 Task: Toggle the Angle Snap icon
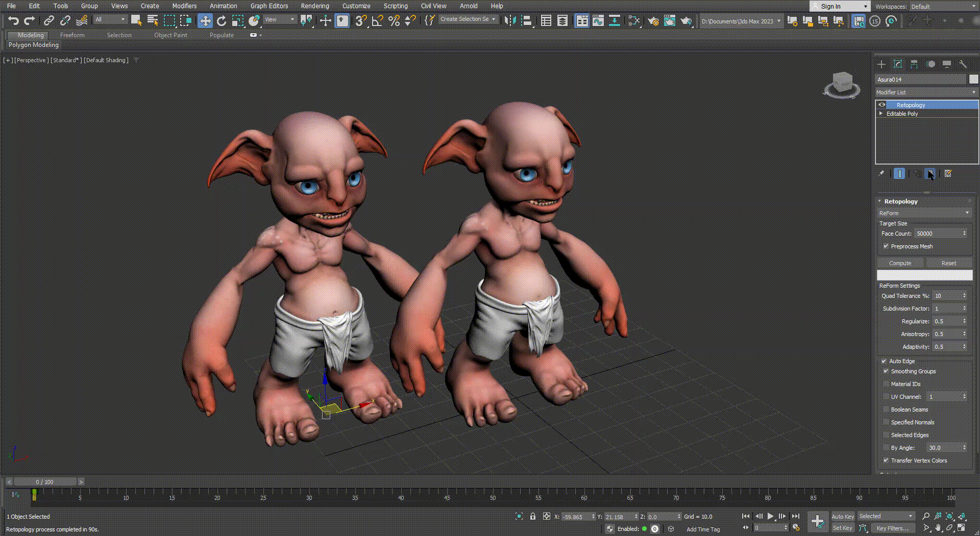pos(377,21)
